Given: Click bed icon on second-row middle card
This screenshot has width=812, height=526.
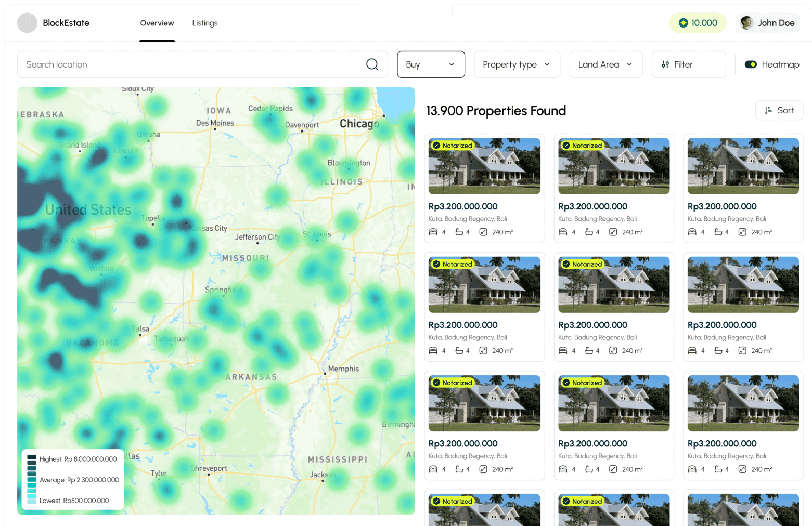Looking at the screenshot, I should [563, 351].
